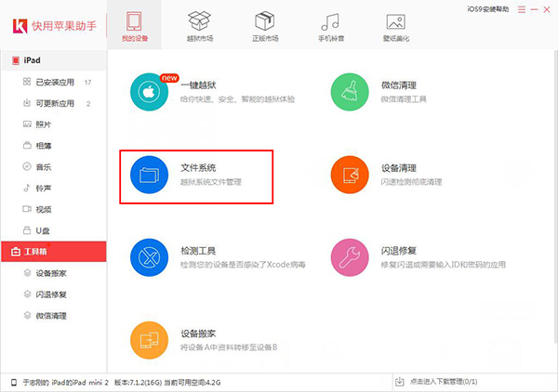
Task: Select the 工具箱 sidebar section
Action: pos(54,252)
